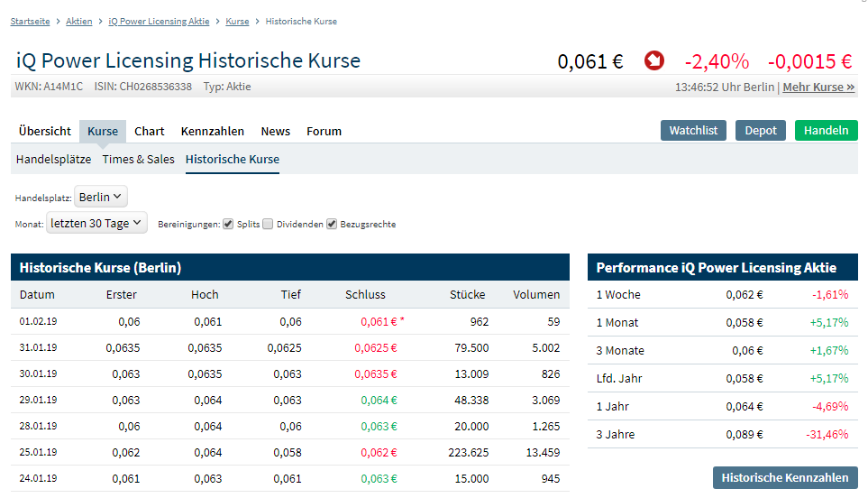Open the Handelsplatz Berlin dropdown
Image resolution: width=868 pixels, height=498 pixels.
[101, 197]
